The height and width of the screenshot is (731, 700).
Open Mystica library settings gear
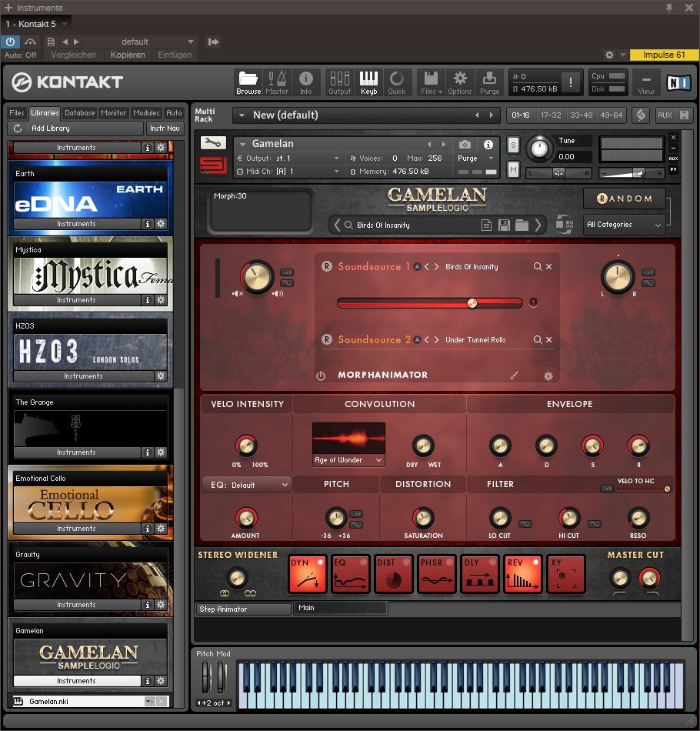click(x=161, y=300)
